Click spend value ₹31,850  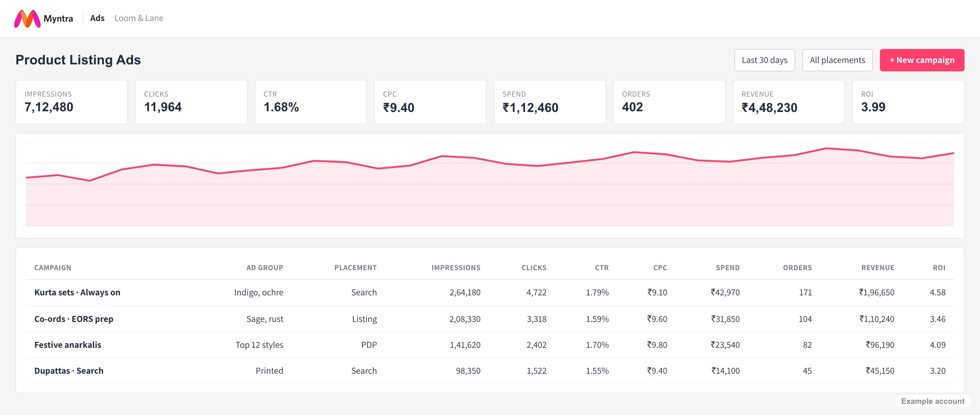tap(726, 319)
